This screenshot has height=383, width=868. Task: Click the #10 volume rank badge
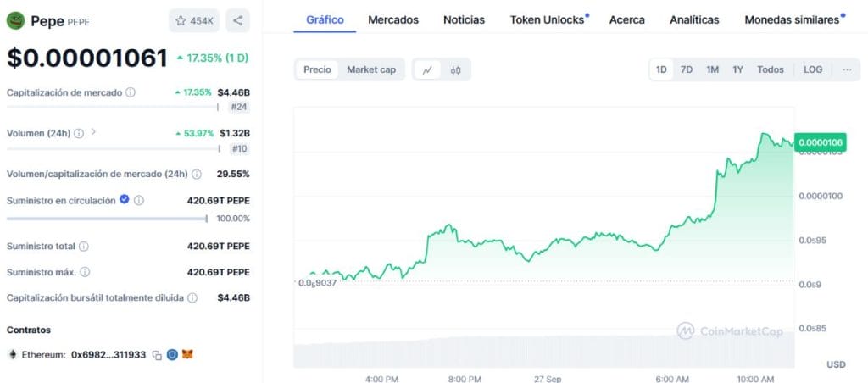pyautogui.click(x=238, y=149)
